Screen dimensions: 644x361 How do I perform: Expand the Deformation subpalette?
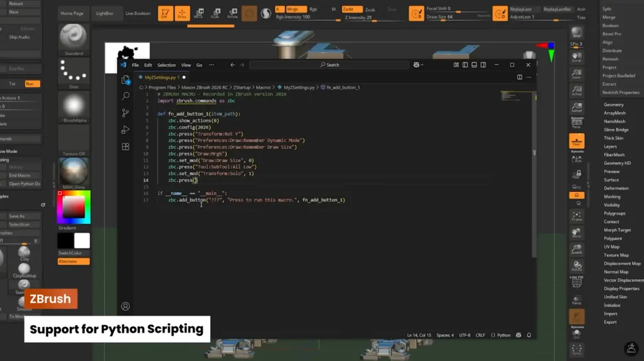pos(616,188)
